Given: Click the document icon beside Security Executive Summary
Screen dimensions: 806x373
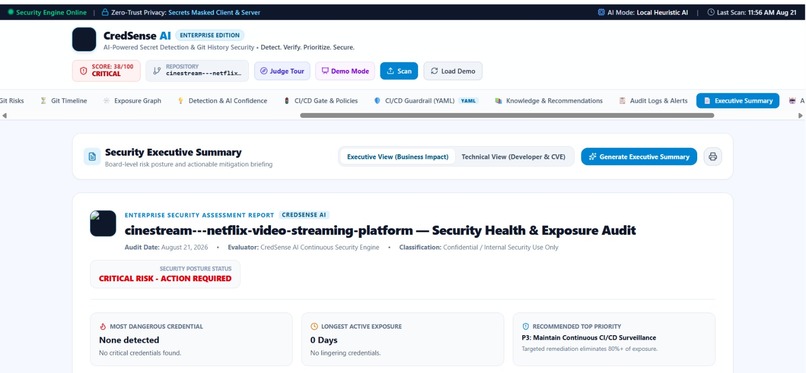Looking at the screenshot, I should (x=92, y=157).
